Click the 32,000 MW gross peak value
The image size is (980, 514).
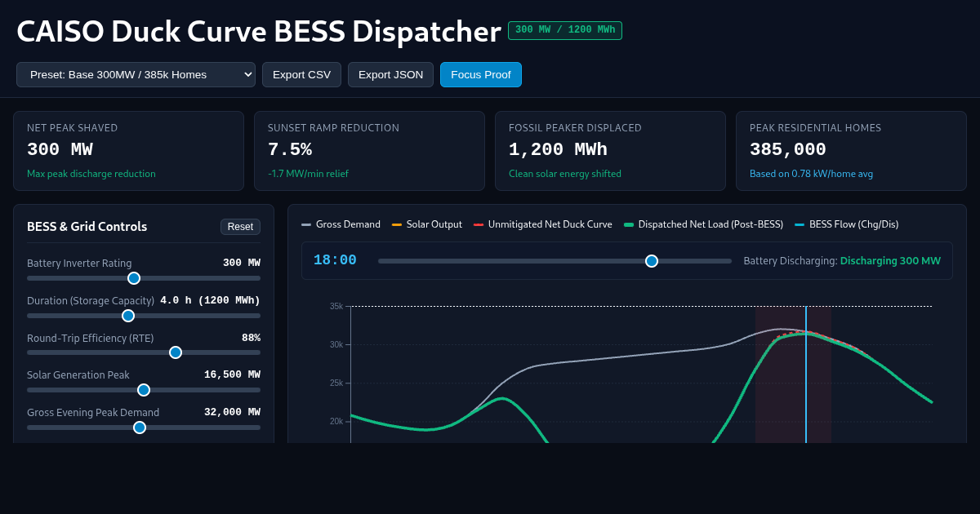tap(232, 412)
